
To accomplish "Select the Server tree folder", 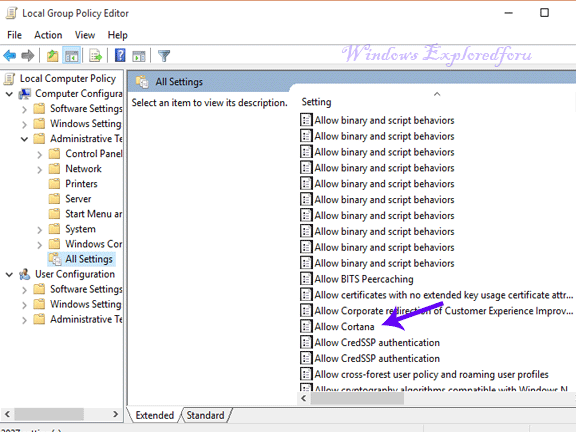I will [x=78, y=199].
